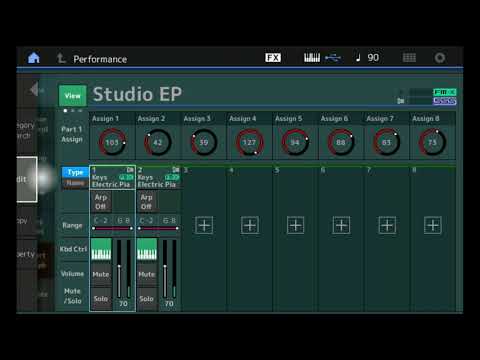Click the tempo value 90
The height and width of the screenshot is (360, 480).
[373, 58]
